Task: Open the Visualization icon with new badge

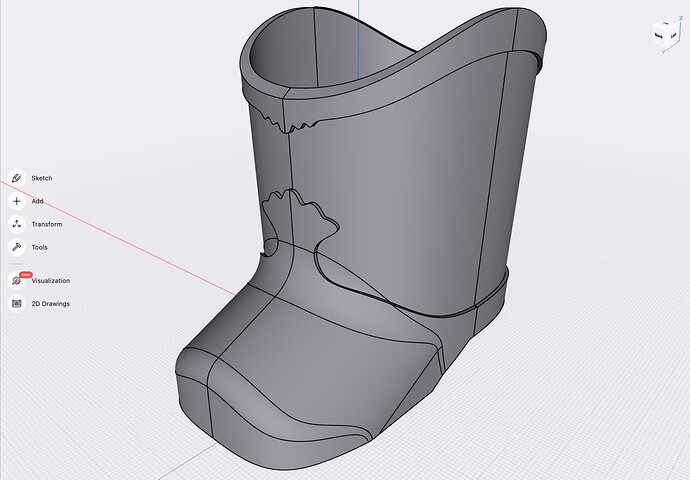Action: tap(17, 280)
